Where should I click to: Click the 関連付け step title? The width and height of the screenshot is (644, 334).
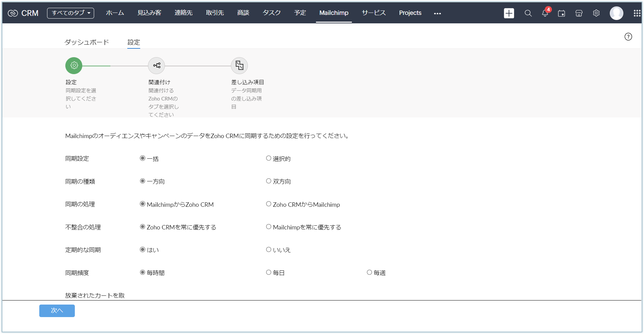tap(159, 82)
